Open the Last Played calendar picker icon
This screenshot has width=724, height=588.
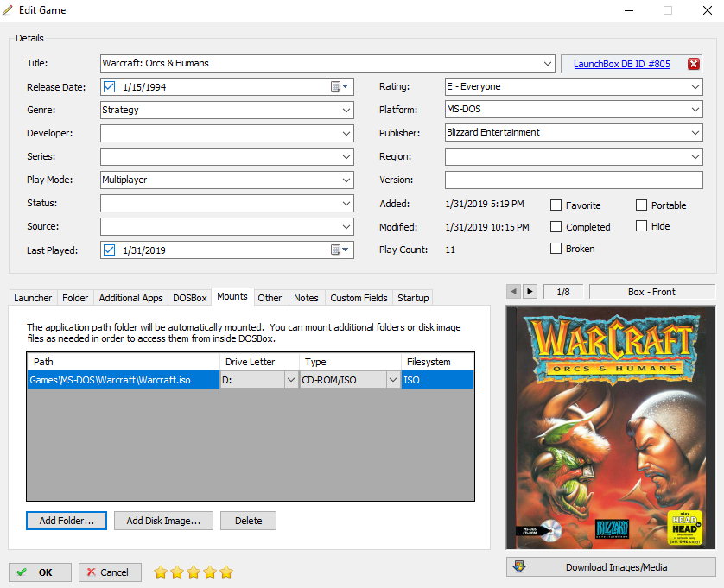pos(340,250)
